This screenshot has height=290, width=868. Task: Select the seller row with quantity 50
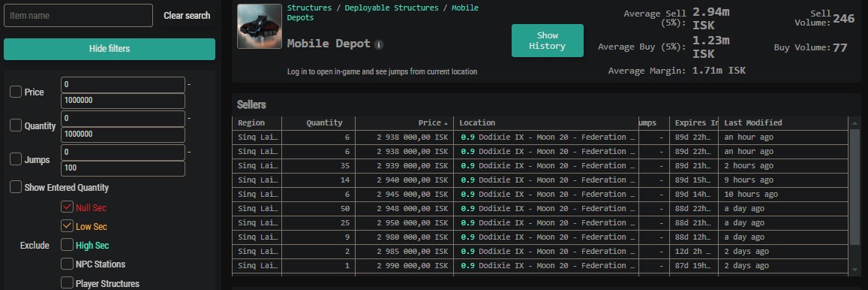(539, 209)
